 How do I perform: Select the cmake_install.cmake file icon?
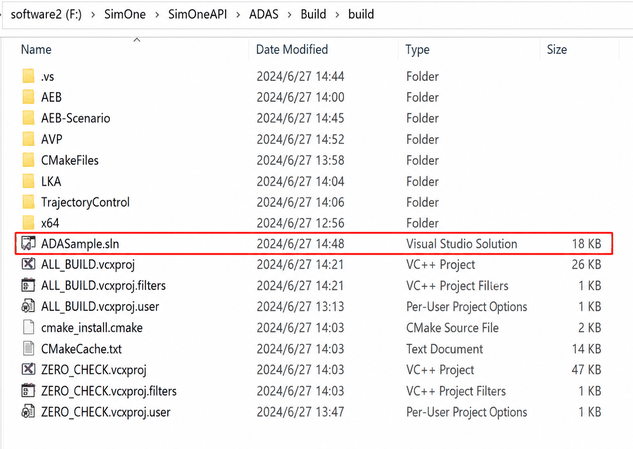(x=28, y=327)
